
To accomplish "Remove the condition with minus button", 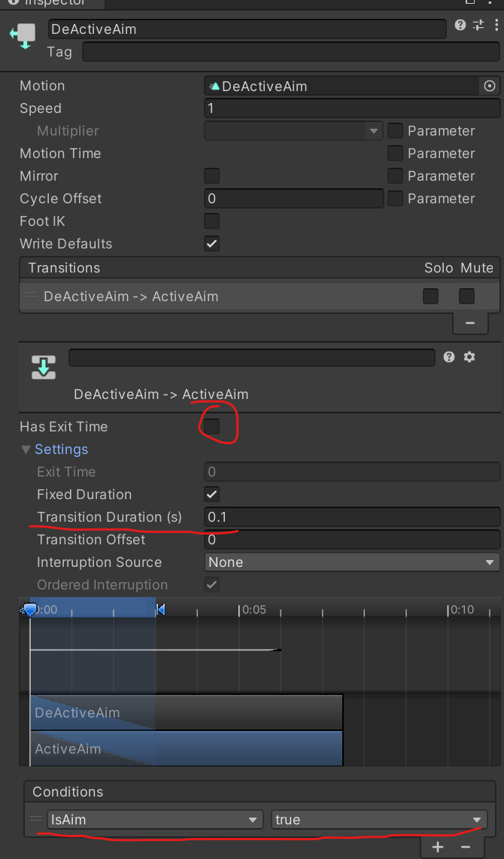I will tap(466, 847).
